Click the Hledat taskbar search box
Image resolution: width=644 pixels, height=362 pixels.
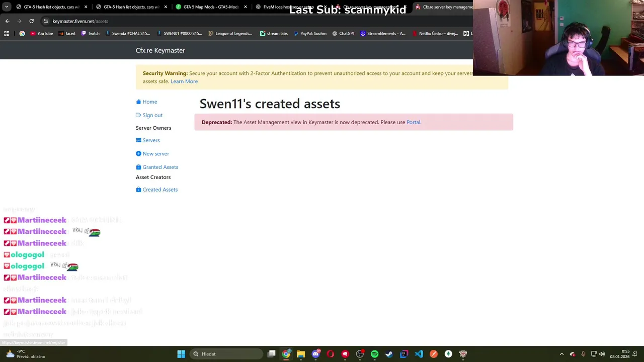click(x=227, y=354)
